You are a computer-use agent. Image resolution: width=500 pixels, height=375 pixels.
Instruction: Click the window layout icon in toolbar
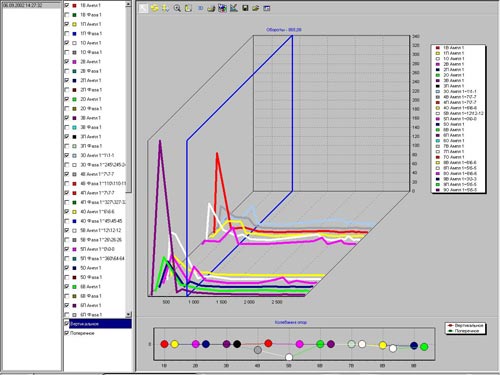267,8
